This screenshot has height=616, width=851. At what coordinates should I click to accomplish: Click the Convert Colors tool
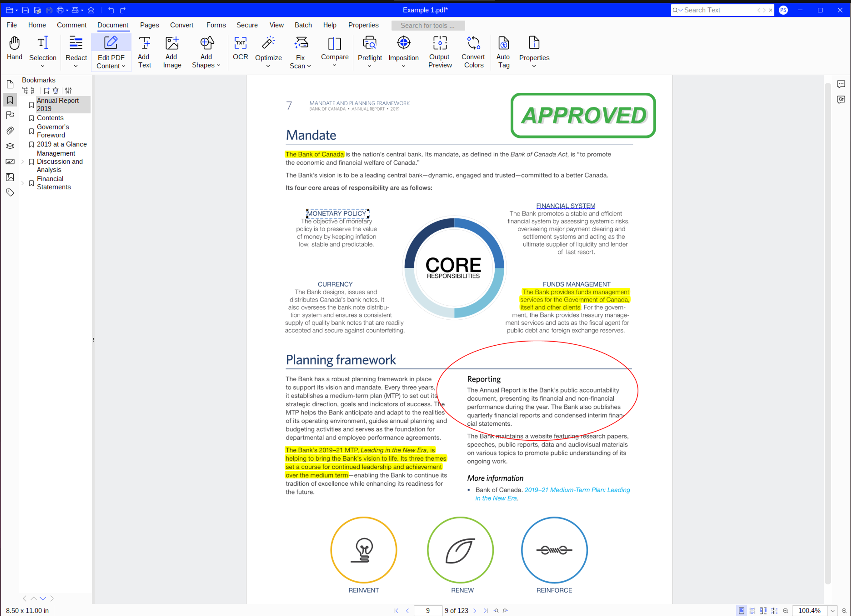pos(473,52)
